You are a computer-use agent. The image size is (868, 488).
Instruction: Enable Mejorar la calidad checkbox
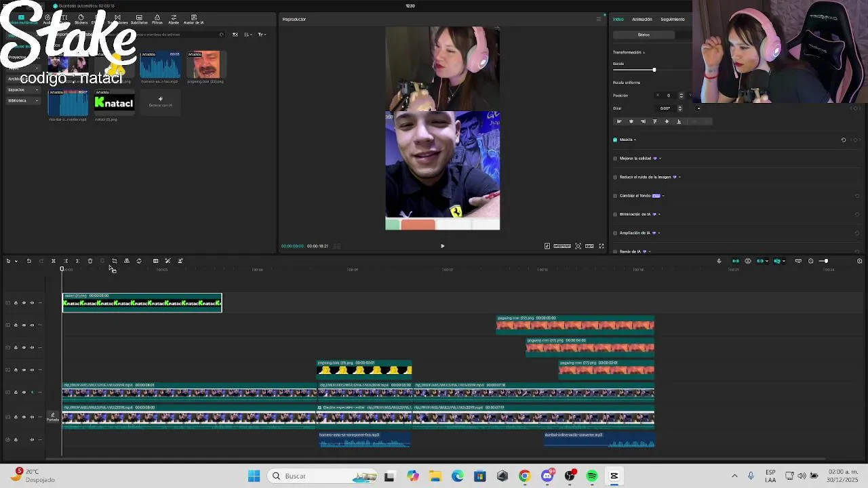click(x=615, y=159)
